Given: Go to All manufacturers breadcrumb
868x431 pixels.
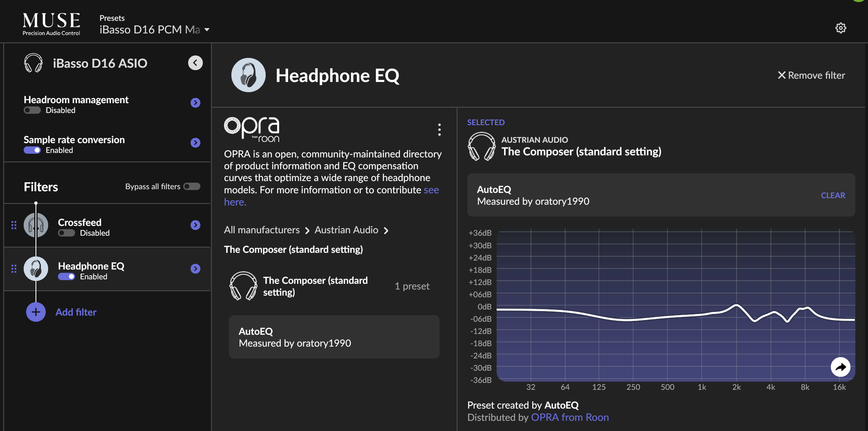Looking at the screenshot, I should 262,230.
